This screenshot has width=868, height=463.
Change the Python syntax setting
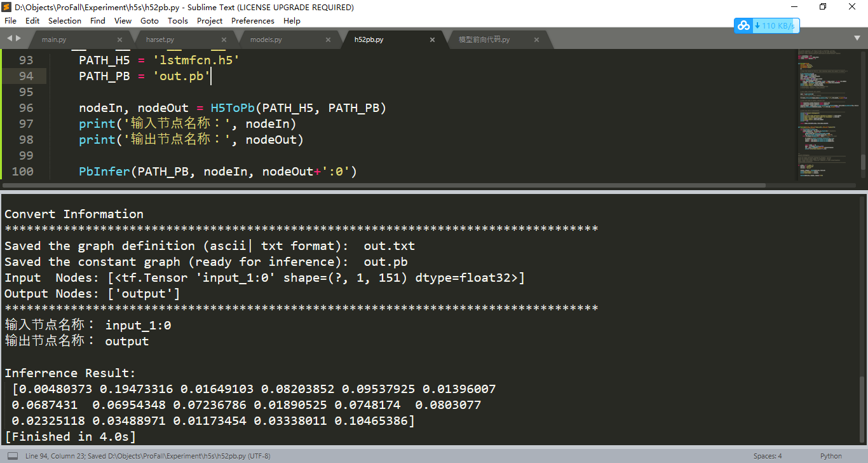tap(831, 456)
